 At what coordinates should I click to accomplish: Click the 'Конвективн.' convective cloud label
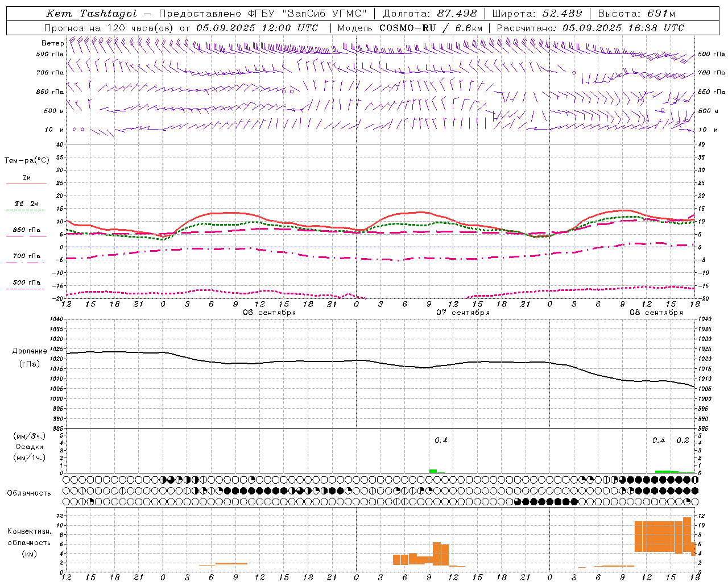tap(30, 531)
